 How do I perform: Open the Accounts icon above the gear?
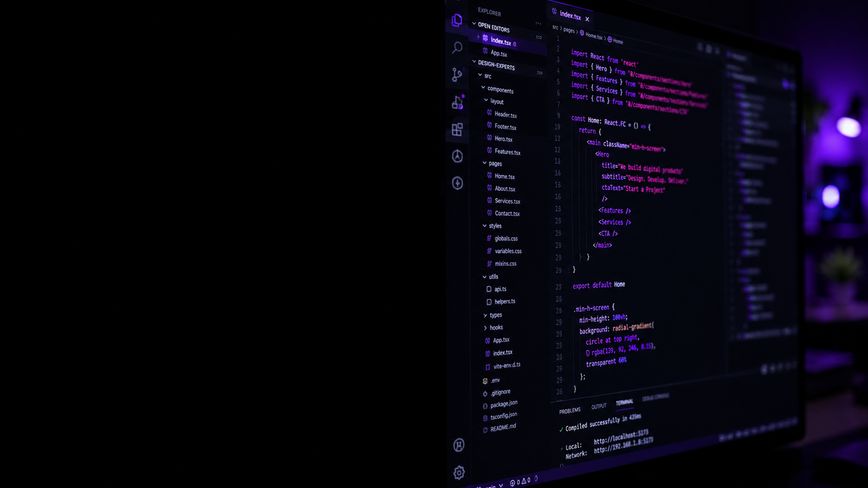(459, 445)
